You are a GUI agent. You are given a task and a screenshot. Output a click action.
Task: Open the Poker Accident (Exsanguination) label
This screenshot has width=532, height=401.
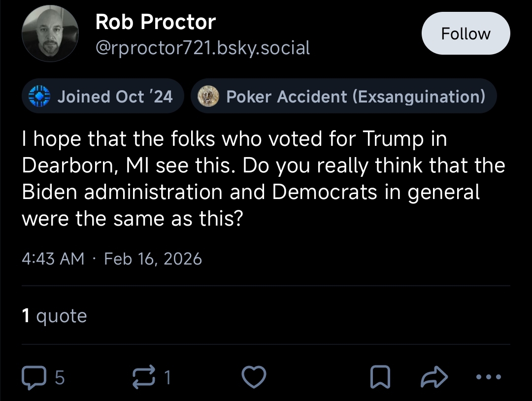[x=355, y=96]
